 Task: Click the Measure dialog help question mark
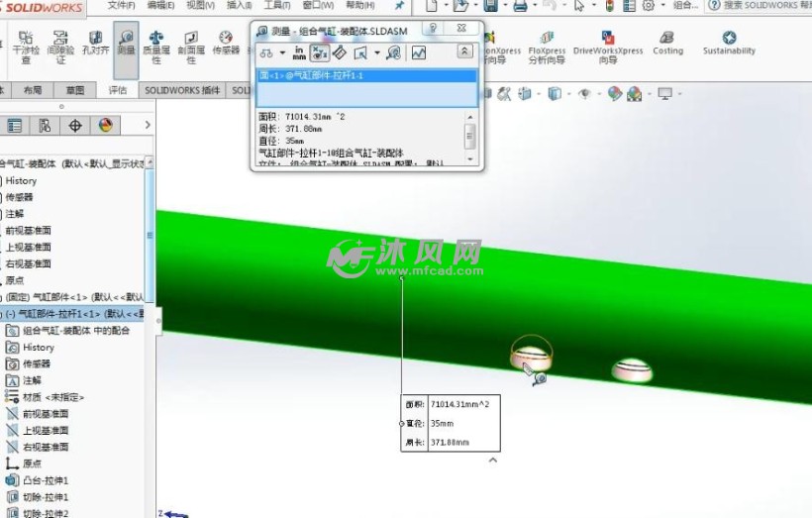pyautogui.click(x=434, y=28)
